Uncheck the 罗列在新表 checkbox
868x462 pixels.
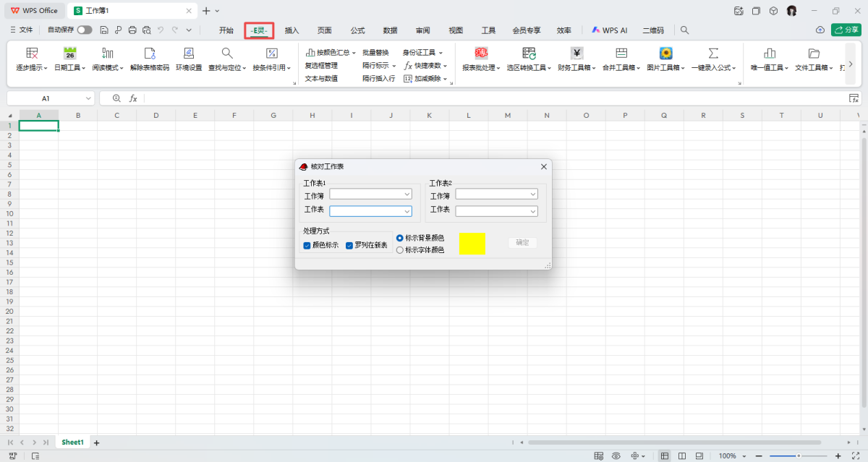click(x=350, y=246)
